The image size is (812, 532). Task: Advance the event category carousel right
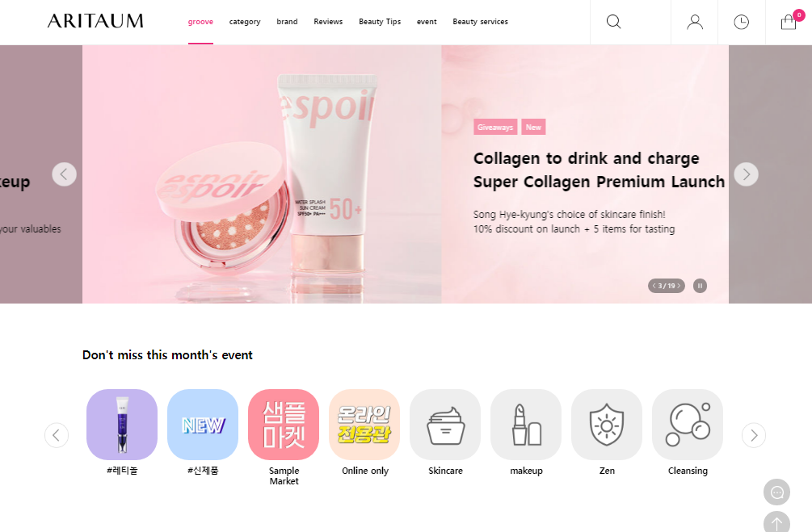coord(754,435)
